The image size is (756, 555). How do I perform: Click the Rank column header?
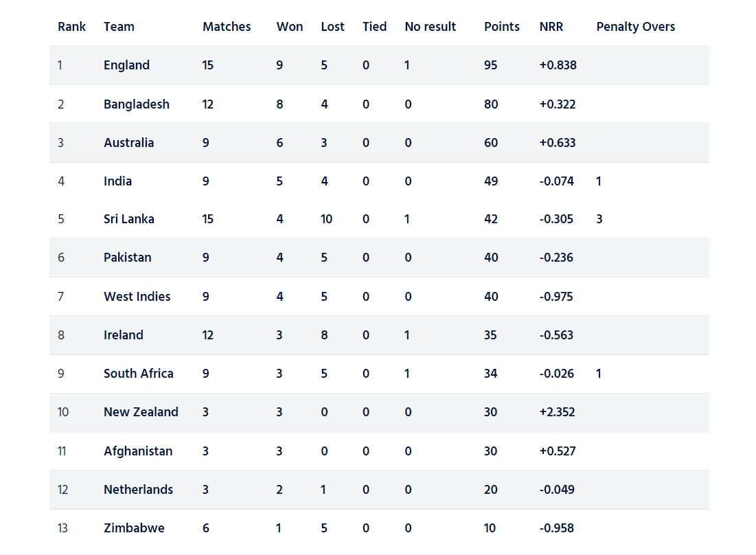click(x=71, y=27)
